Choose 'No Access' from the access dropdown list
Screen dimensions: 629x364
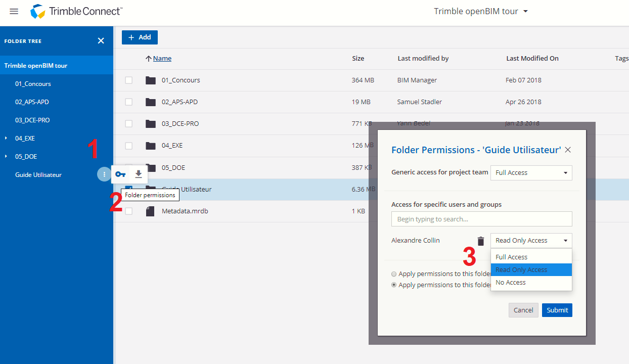(510, 282)
